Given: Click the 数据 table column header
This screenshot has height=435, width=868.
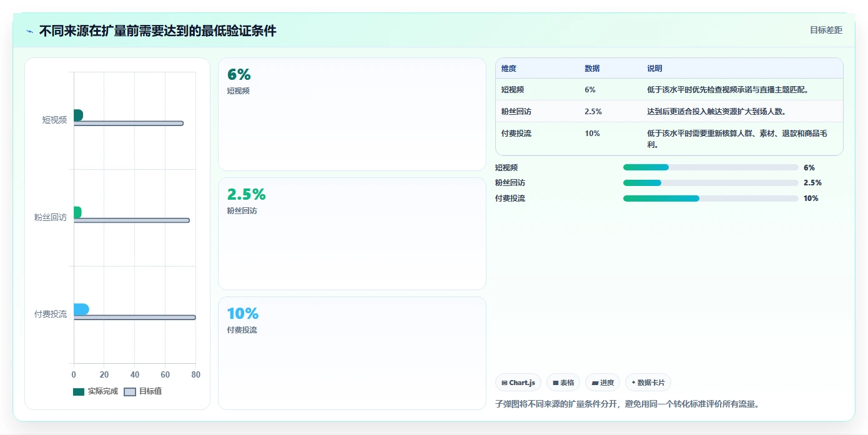Looking at the screenshot, I should click(592, 69).
